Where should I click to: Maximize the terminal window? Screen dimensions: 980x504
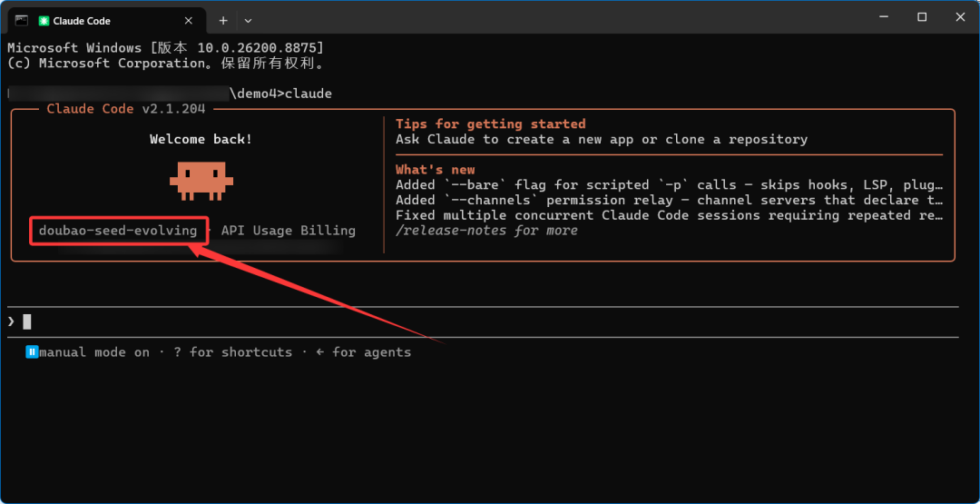point(922,17)
